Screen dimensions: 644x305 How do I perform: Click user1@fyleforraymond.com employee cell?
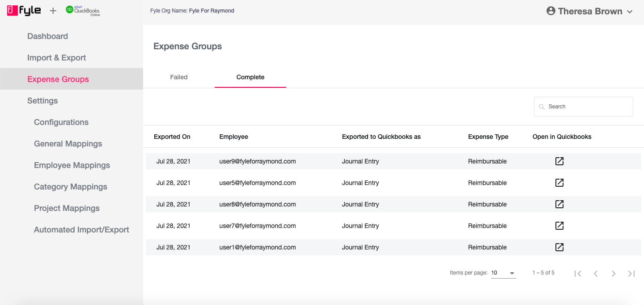pos(258,247)
